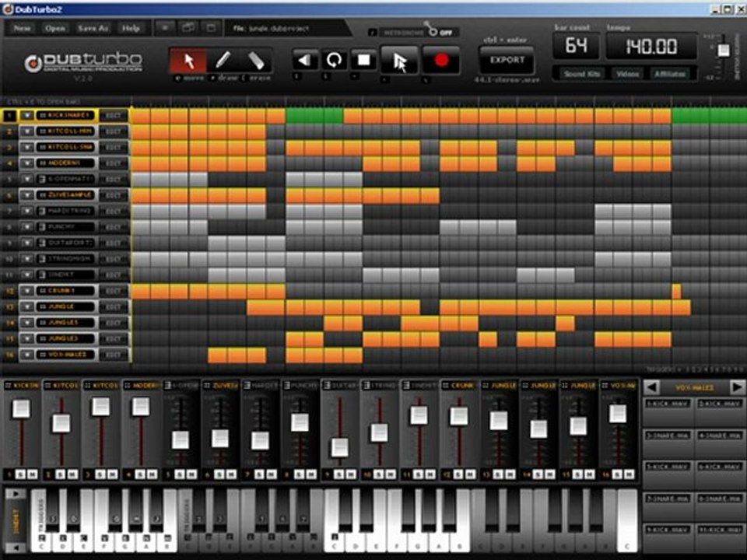Viewport: 747px width, 560px height.
Task: Solo mixer channel 10
Action: [x=379, y=474]
